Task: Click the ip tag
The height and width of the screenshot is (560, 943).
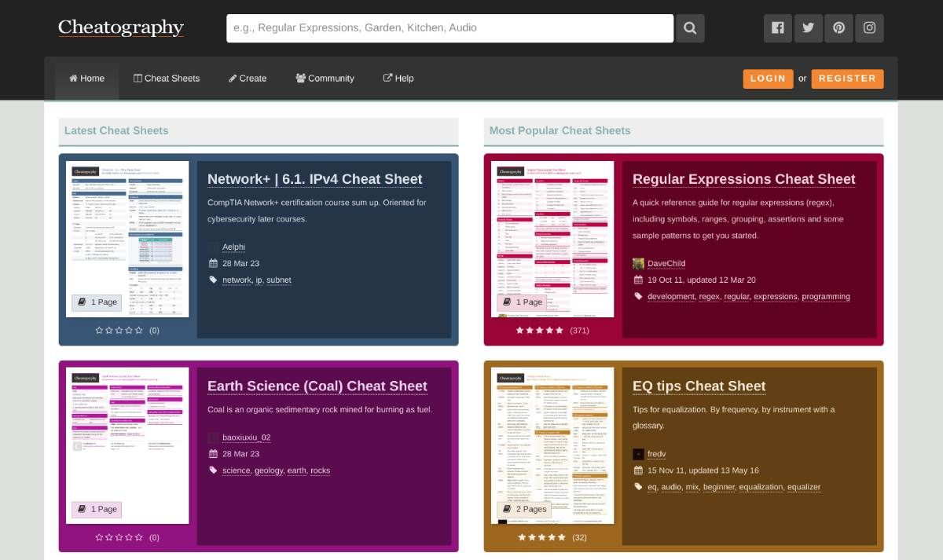Action: 259,280
